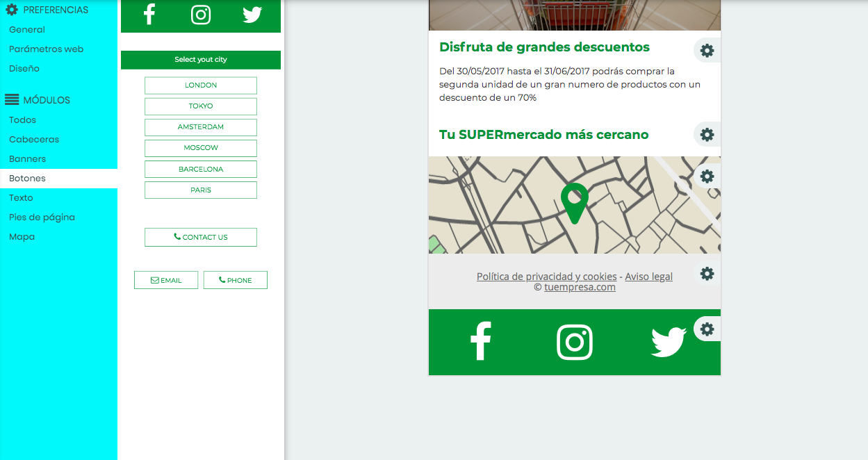Click the EMAIL button
The height and width of the screenshot is (460, 868).
166,280
